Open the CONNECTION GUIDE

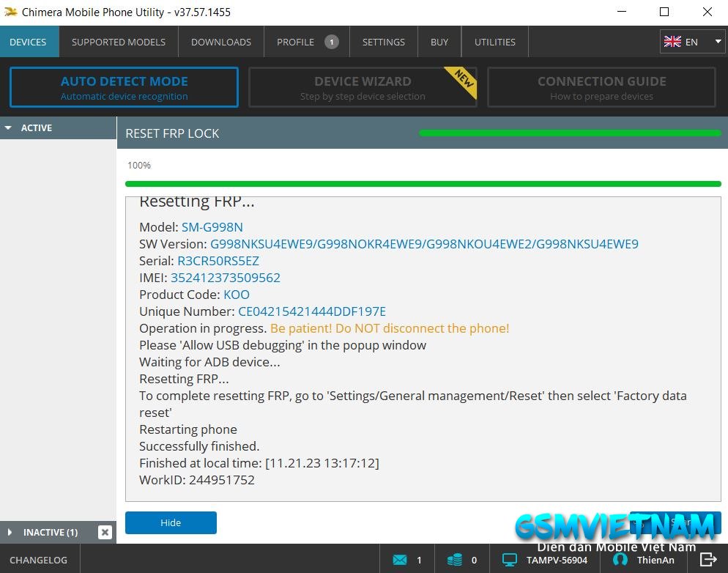(602, 87)
